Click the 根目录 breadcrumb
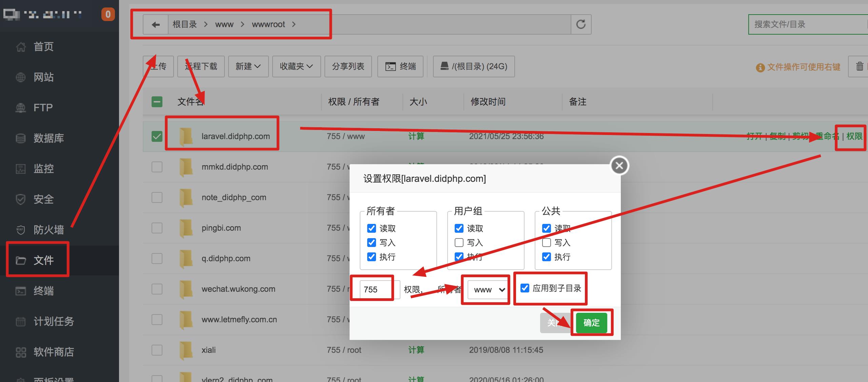868x382 pixels. (185, 24)
